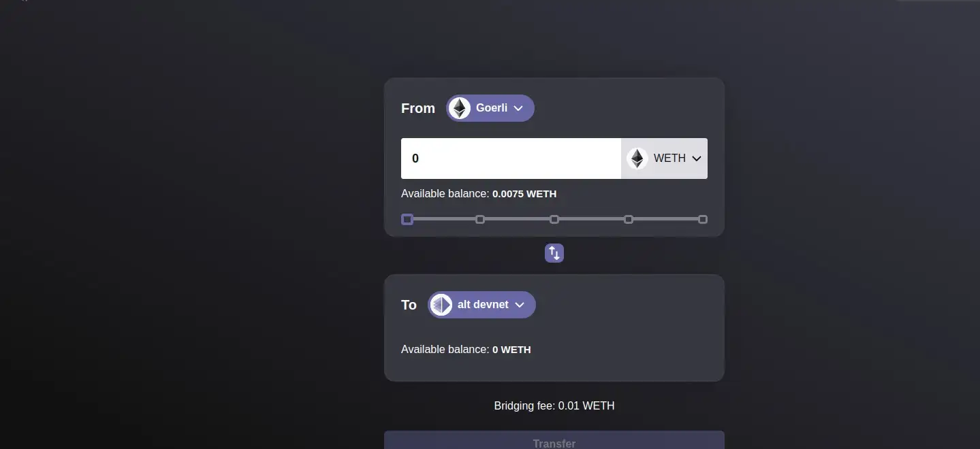Select the slider's first stop at 0%
980x449 pixels.
point(407,219)
